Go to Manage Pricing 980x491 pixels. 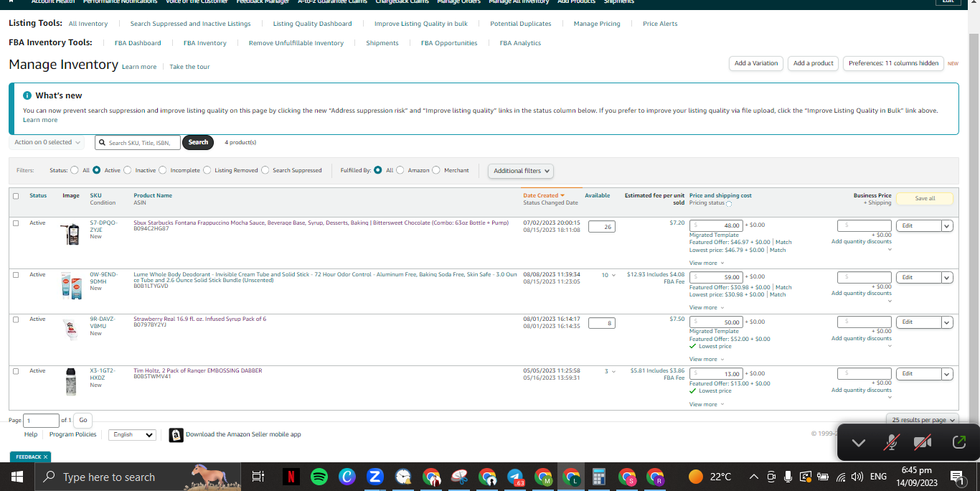(x=597, y=24)
